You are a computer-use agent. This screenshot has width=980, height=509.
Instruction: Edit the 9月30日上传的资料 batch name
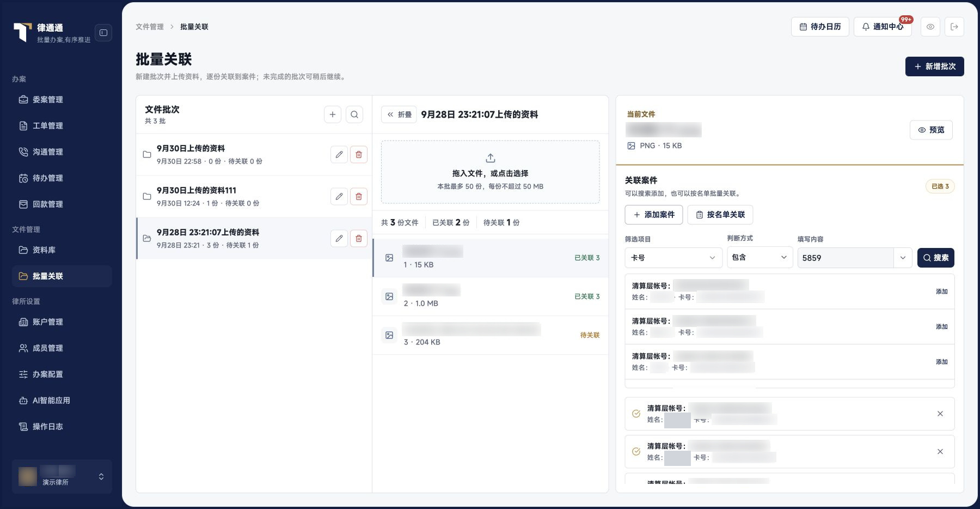point(339,154)
